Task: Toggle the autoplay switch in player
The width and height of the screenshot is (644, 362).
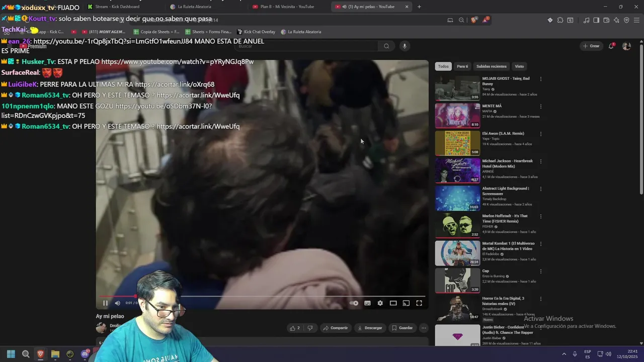Action: coord(354,303)
